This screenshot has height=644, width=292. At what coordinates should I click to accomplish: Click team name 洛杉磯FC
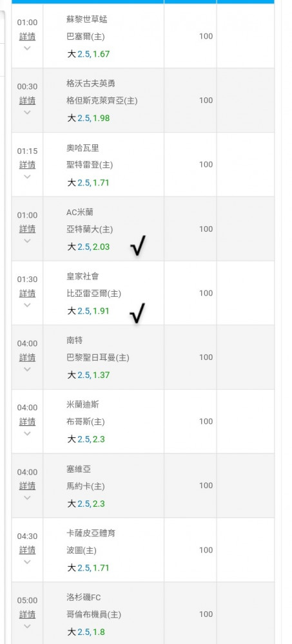coord(84,597)
